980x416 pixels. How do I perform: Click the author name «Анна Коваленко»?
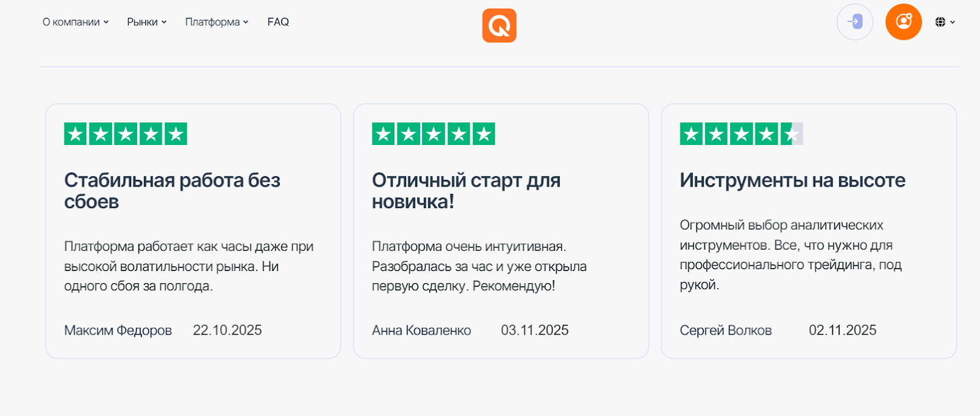click(421, 330)
